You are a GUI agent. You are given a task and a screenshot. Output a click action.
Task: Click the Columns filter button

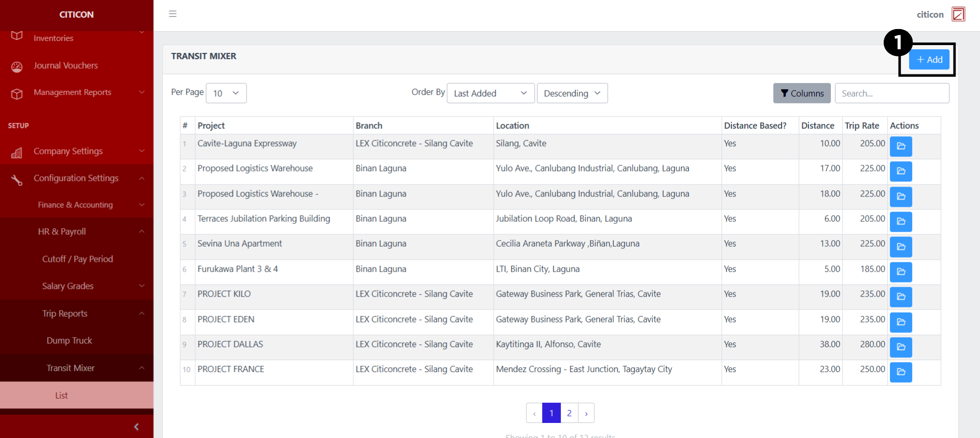coord(802,93)
